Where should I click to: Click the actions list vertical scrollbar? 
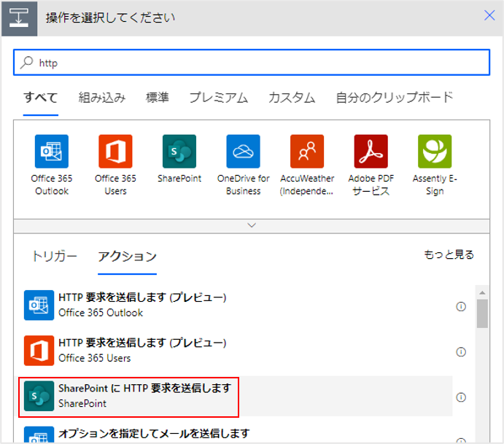482,315
